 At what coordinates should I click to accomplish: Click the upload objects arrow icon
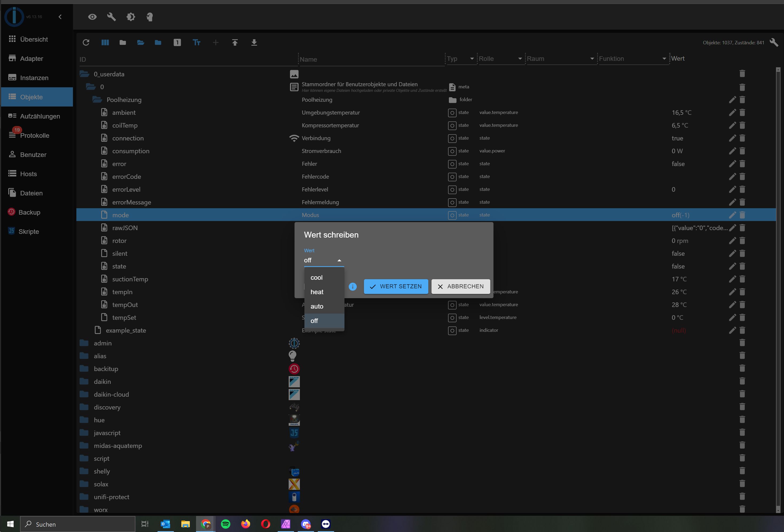pos(235,42)
